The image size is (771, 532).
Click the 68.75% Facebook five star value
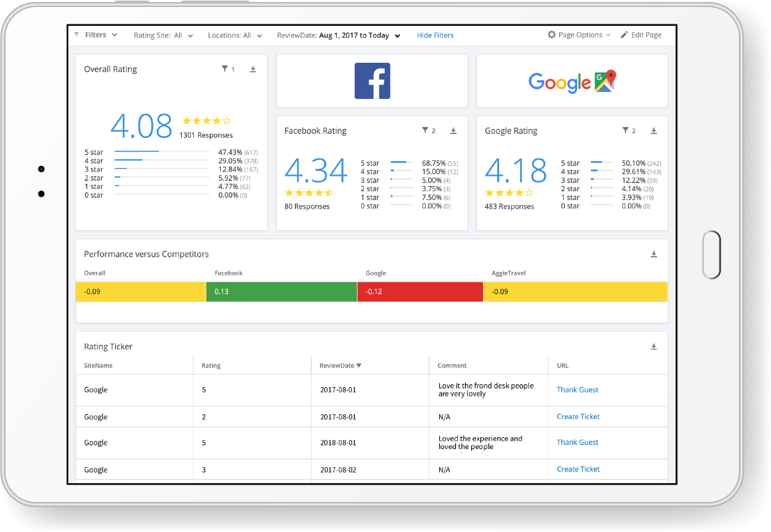point(434,162)
